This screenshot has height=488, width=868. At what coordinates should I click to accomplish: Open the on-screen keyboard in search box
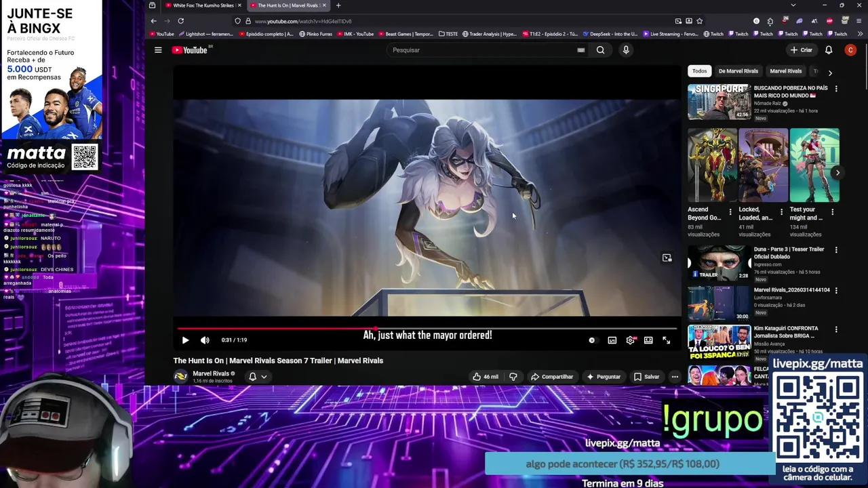pyautogui.click(x=580, y=49)
